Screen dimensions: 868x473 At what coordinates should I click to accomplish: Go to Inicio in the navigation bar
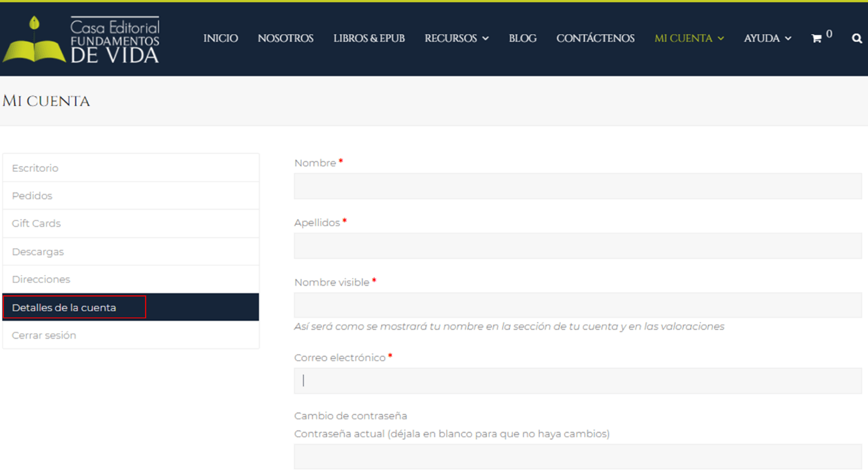(x=220, y=39)
